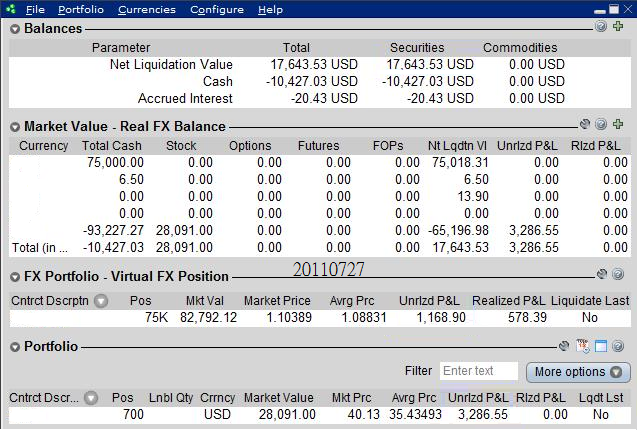Click the Stock column header

coord(181,146)
